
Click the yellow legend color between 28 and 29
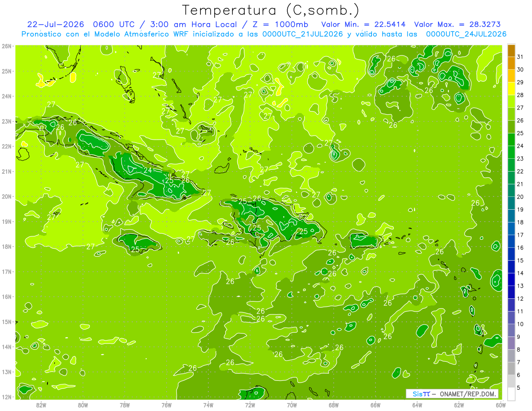click(511, 89)
